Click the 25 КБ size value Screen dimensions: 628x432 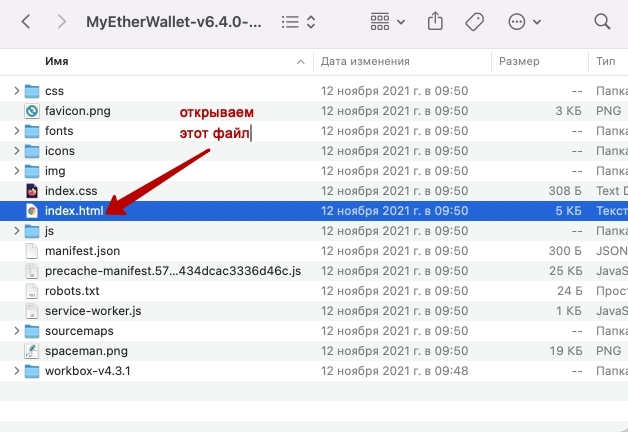[566, 271]
